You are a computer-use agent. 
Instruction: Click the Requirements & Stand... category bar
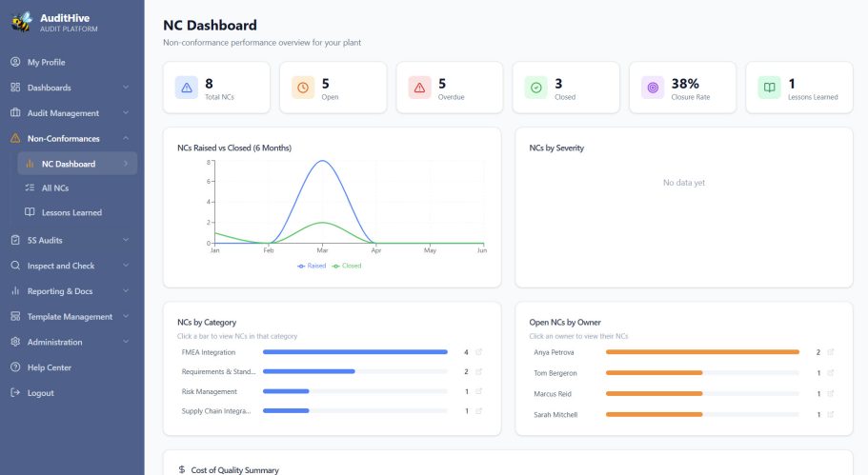coord(309,371)
